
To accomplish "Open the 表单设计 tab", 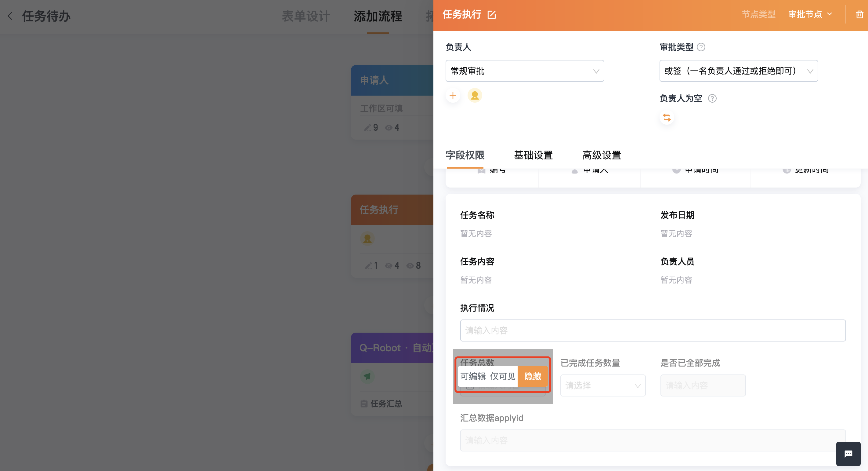I will (x=306, y=16).
